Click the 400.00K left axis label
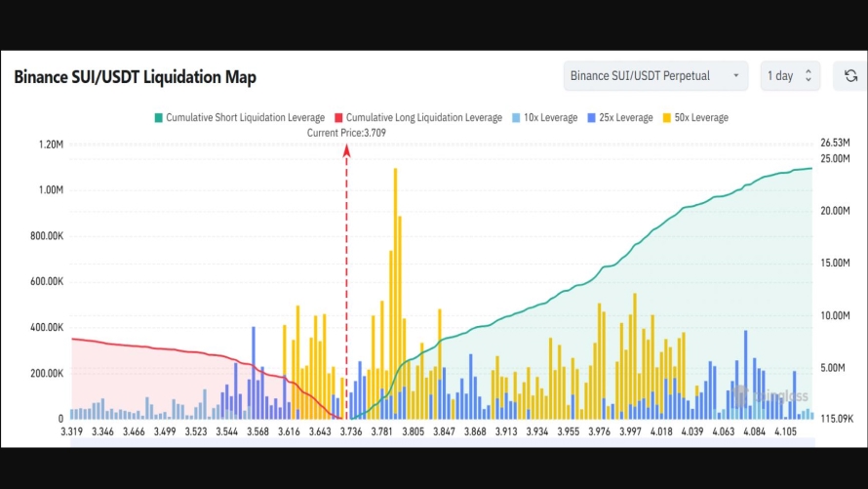Viewport: 868px width, 489px height. click(x=47, y=327)
